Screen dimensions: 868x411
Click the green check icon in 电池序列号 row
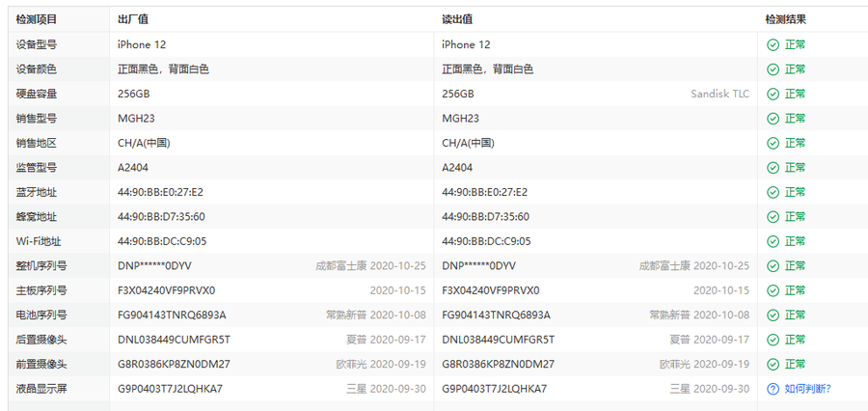773,315
